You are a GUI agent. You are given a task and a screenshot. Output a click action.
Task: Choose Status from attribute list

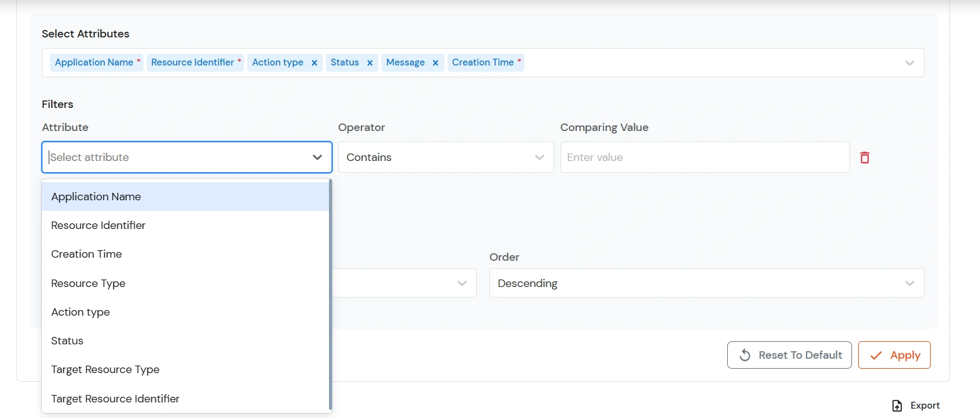pos(185,341)
